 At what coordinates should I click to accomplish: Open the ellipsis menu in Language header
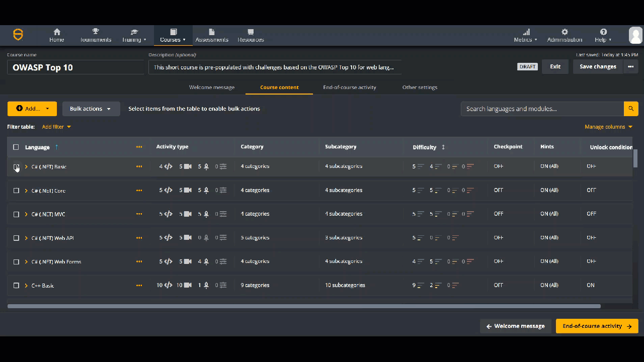[139, 147]
